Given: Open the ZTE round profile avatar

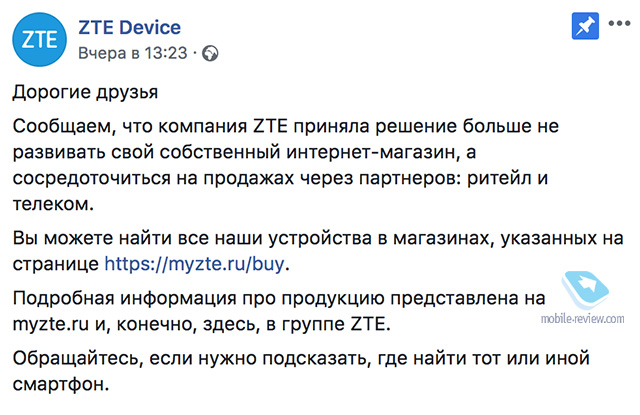Looking at the screenshot, I should [x=40, y=40].
